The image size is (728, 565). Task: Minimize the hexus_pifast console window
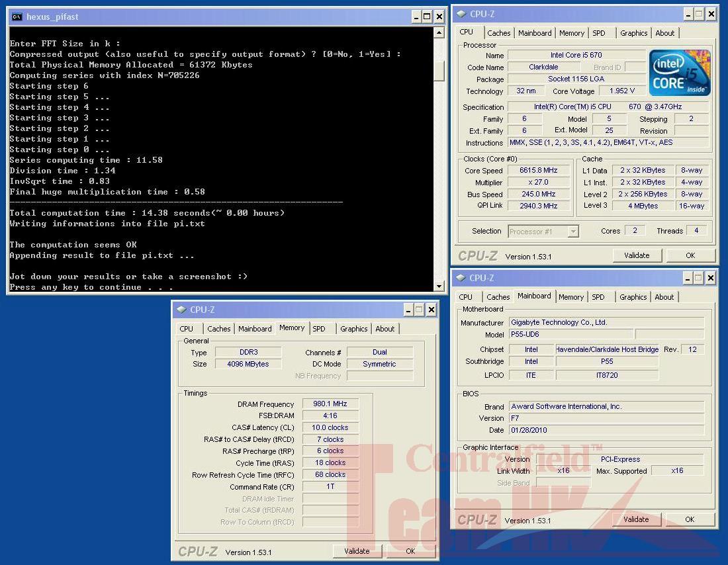416,17
